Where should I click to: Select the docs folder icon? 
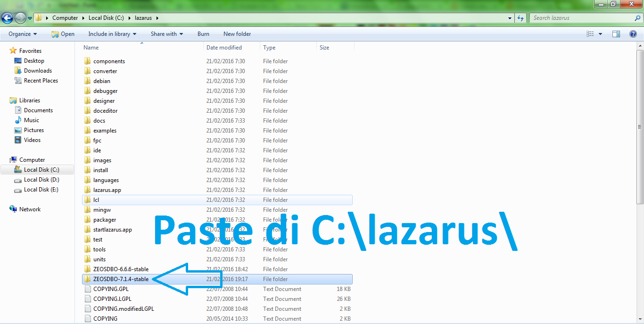[87, 120]
